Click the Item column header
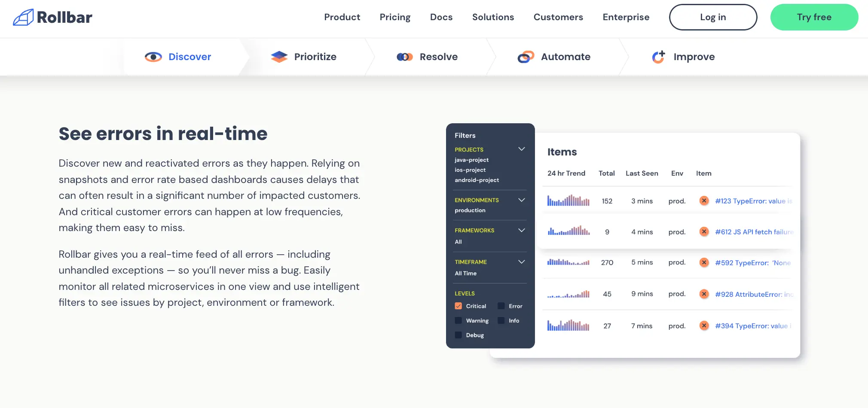Screen dimensions: 868x408 point(703,173)
